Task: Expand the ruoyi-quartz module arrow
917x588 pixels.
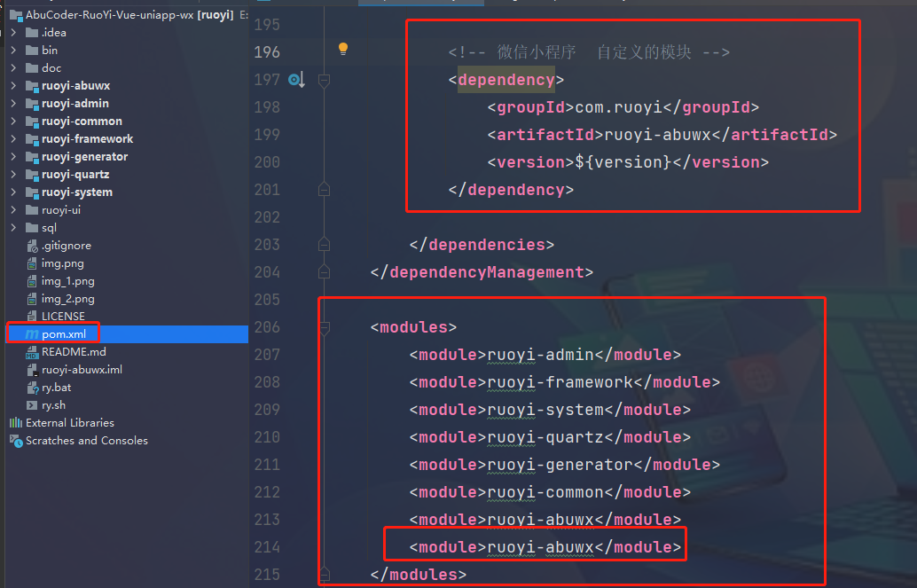Action: (13, 175)
